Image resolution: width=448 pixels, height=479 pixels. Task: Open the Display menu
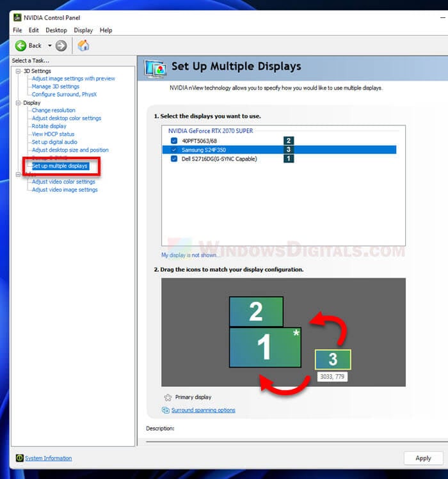83,30
